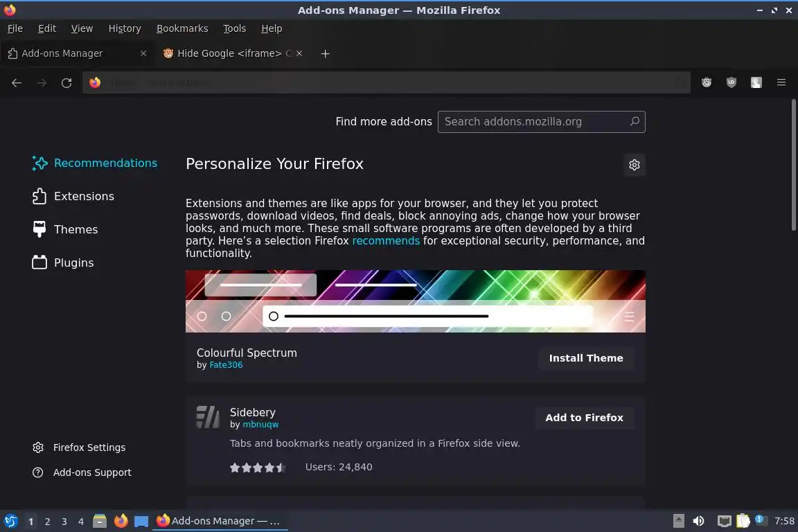The width and height of the screenshot is (798, 532).
Task: Open the gear tools menu for all add-ons
Action: click(x=634, y=164)
